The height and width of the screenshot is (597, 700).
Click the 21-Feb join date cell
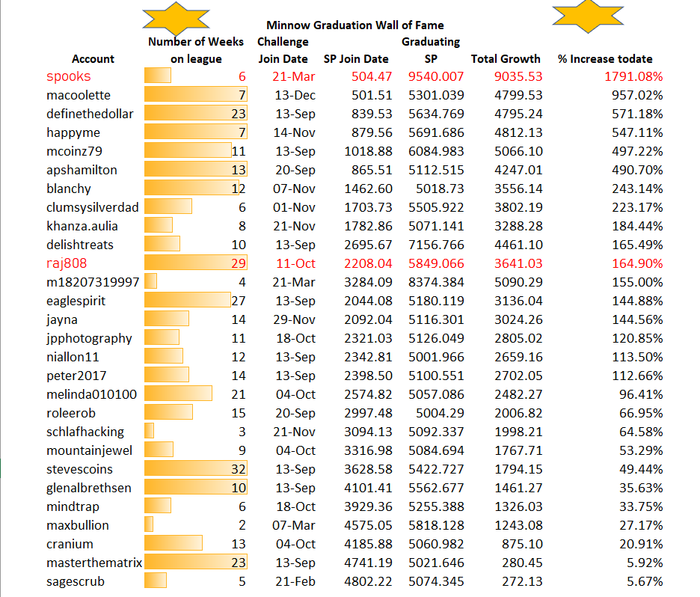(x=295, y=582)
